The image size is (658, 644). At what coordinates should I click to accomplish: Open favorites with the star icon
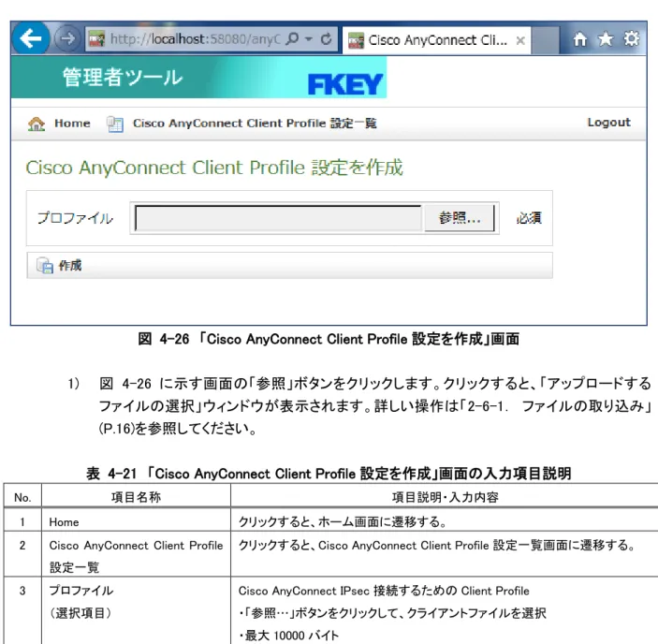coord(606,39)
